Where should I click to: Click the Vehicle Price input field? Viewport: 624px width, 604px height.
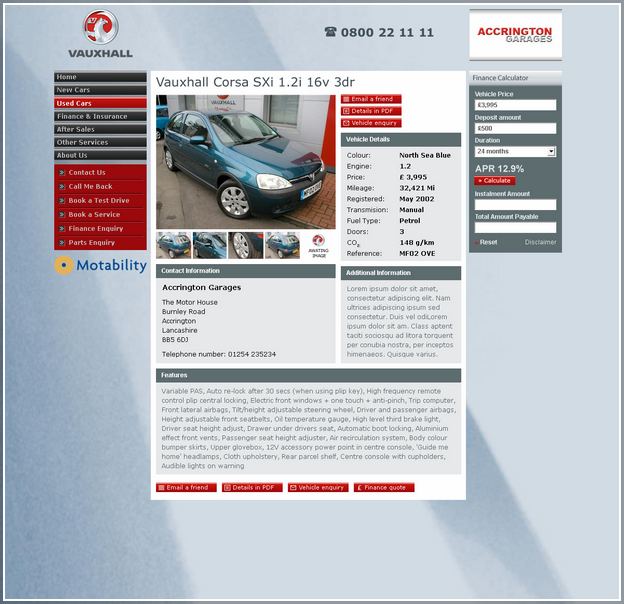coord(515,105)
